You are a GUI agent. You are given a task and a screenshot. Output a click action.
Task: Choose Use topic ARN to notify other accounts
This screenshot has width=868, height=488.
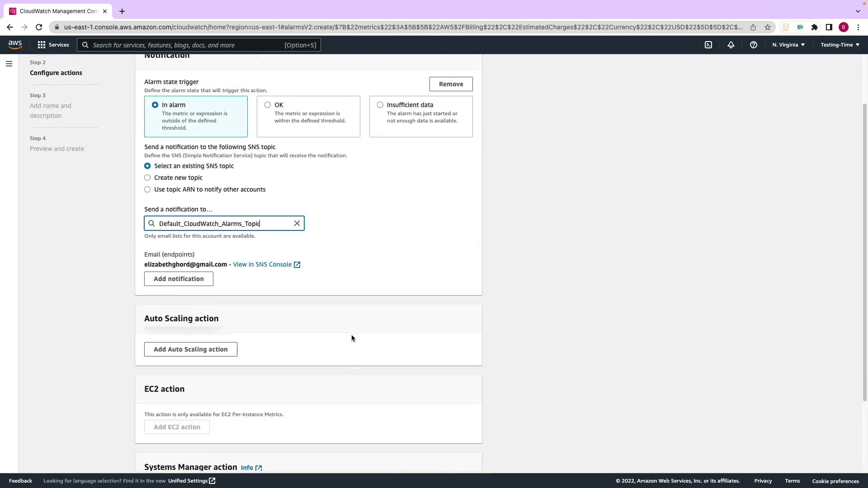147,189
